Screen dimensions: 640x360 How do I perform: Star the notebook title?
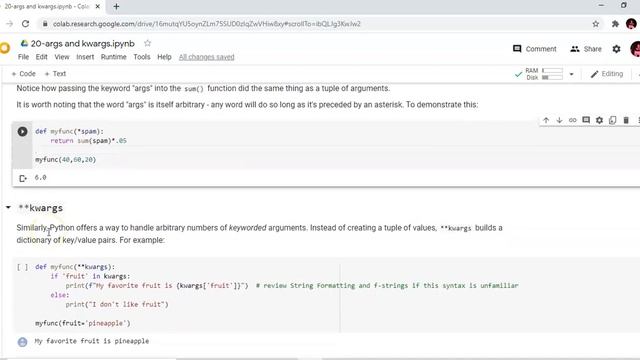tap(147, 43)
